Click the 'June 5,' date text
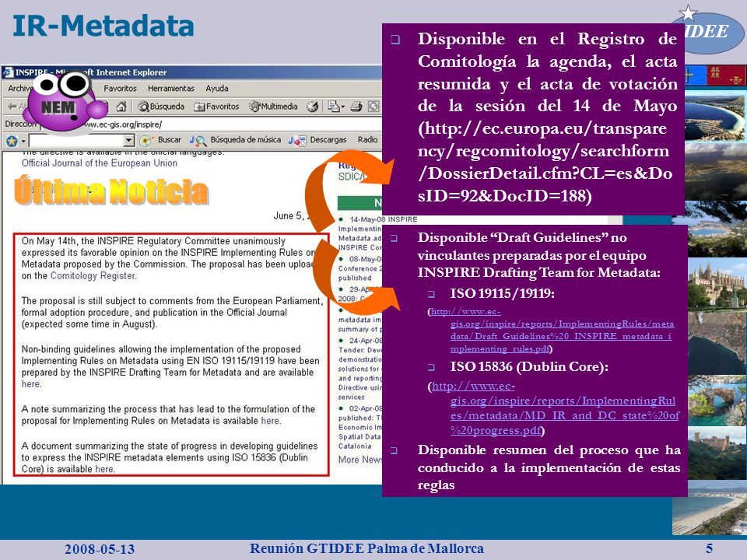 (x=289, y=215)
